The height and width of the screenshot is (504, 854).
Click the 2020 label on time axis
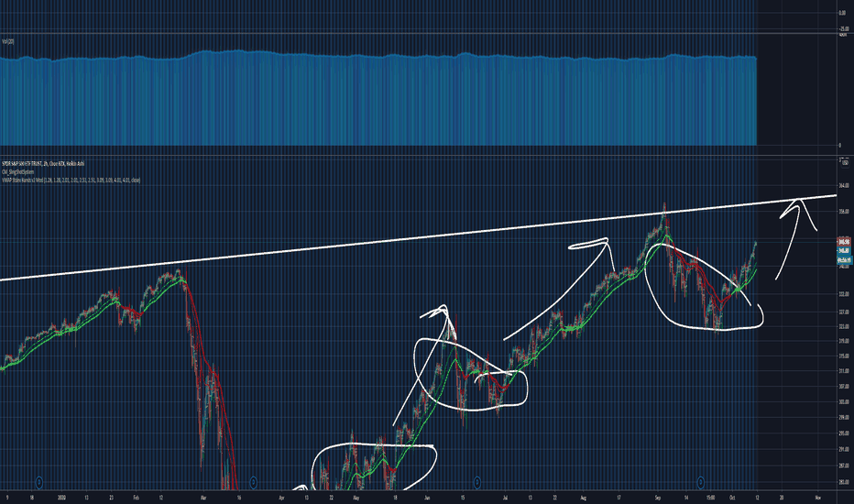[61, 498]
